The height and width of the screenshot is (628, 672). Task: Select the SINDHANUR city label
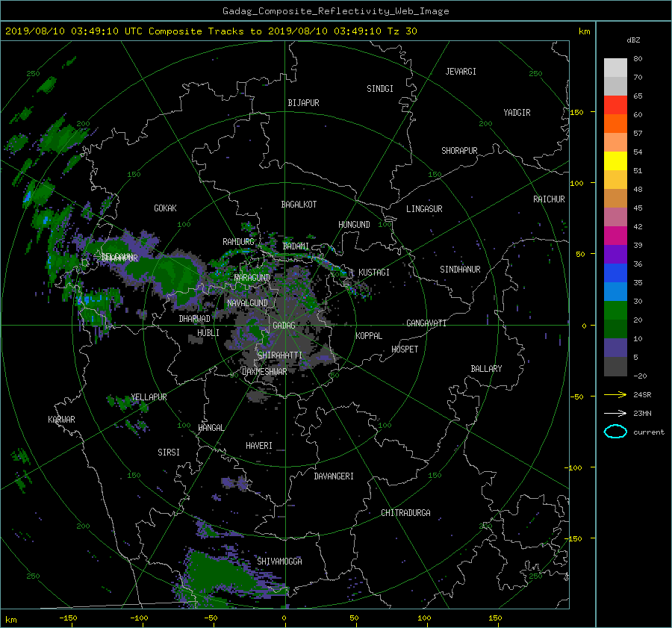point(460,270)
